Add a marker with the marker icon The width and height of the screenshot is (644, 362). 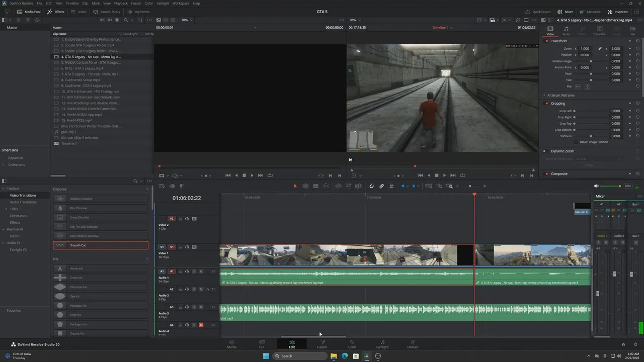pos(414,186)
